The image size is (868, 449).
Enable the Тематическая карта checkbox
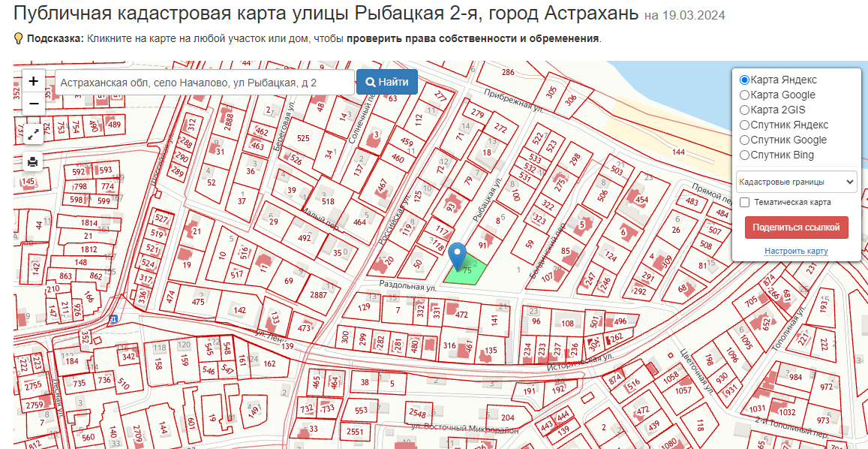click(x=744, y=202)
